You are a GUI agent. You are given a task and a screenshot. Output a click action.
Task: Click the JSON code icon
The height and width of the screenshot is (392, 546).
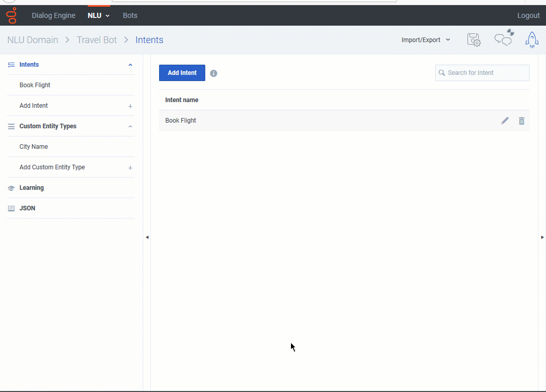coord(11,208)
